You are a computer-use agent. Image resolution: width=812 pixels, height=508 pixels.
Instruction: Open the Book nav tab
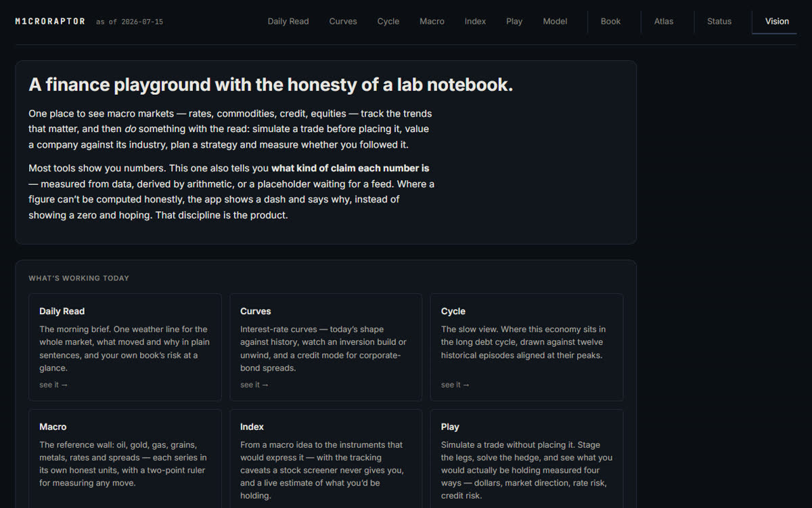pos(610,21)
